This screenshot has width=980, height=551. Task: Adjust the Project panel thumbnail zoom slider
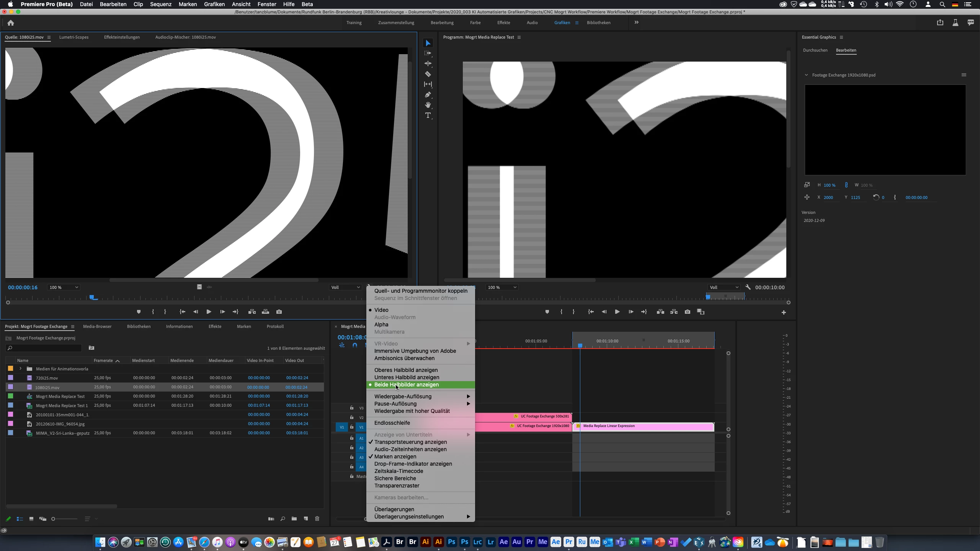point(54,519)
